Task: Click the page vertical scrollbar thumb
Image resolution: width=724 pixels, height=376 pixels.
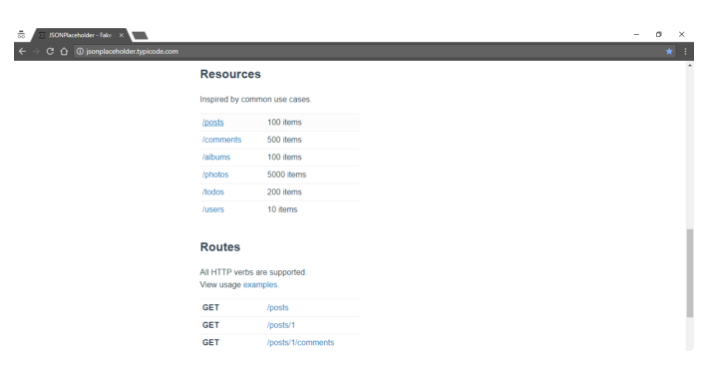Action: [690, 273]
